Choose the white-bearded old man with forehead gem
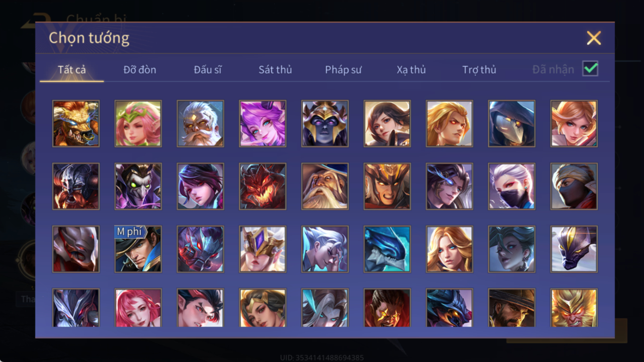The height and width of the screenshot is (362, 644). 200,124
